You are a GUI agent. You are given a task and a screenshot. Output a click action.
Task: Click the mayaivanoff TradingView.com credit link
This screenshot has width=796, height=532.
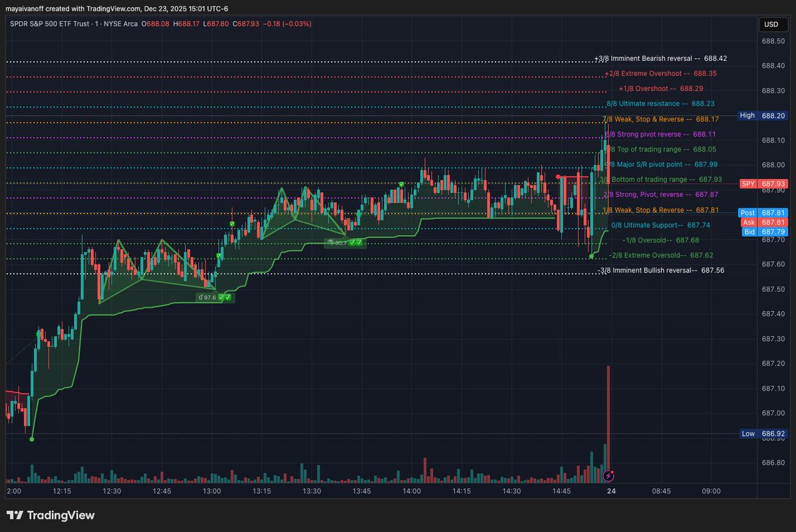coord(46,9)
